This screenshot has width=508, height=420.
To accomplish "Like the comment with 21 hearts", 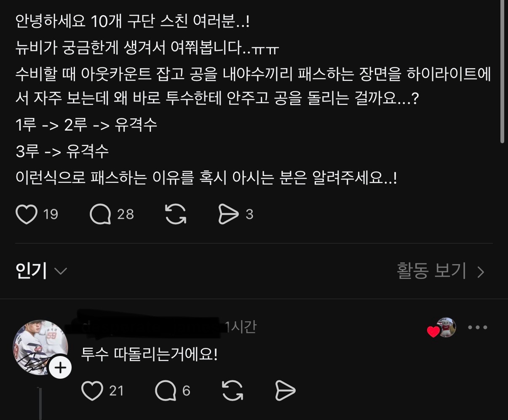I will click(92, 391).
